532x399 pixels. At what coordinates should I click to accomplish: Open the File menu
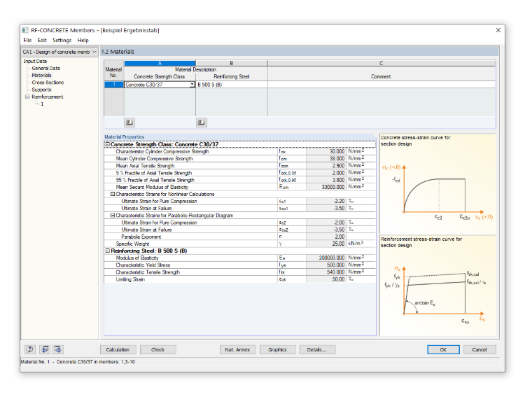click(x=27, y=40)
